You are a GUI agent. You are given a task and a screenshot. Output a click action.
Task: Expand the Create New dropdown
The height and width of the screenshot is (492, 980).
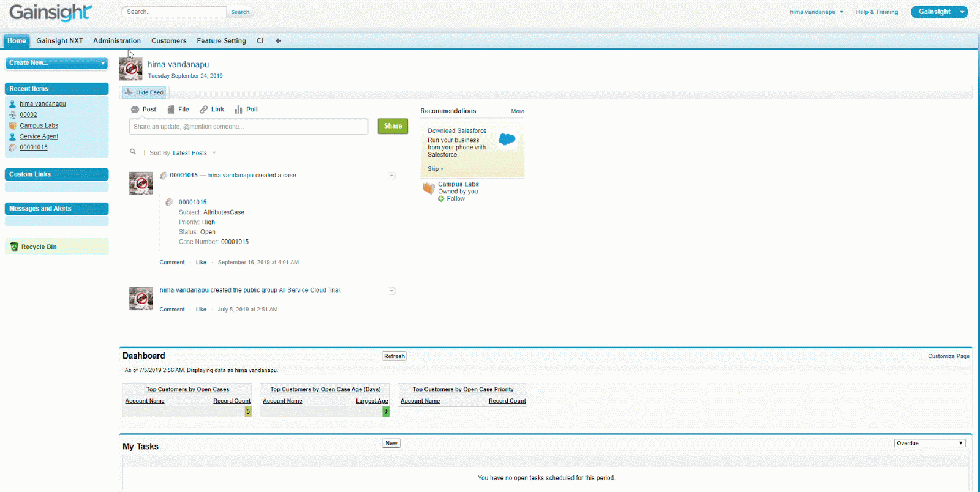(56, 63)
